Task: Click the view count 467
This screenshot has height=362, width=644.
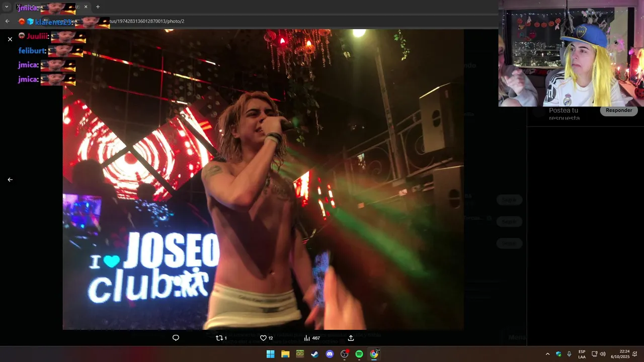Action: pos(316,338)
